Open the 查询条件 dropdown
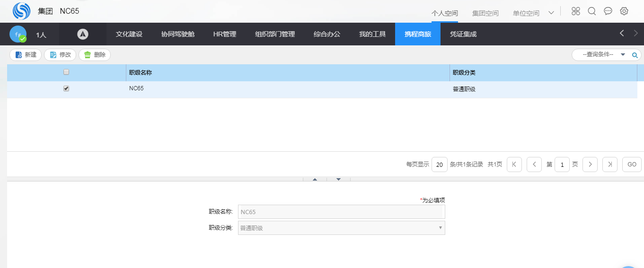Image resolution: width=644 pixels, height=268 pixels. (623, 55)
